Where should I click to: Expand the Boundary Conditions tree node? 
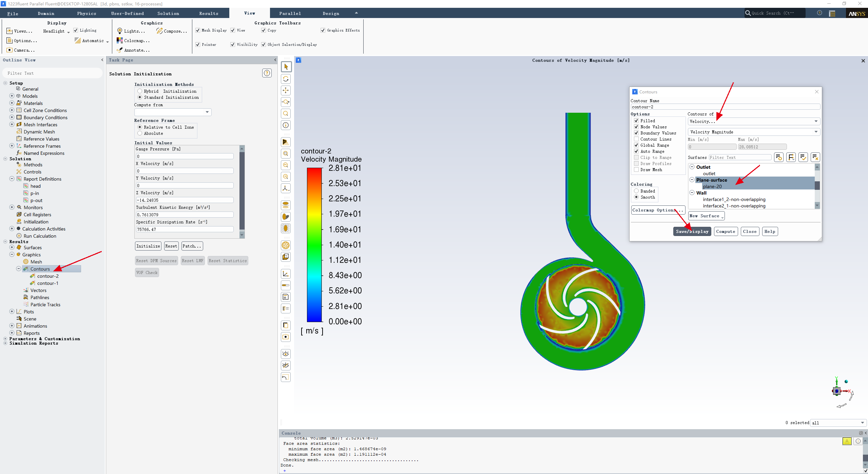12,117
